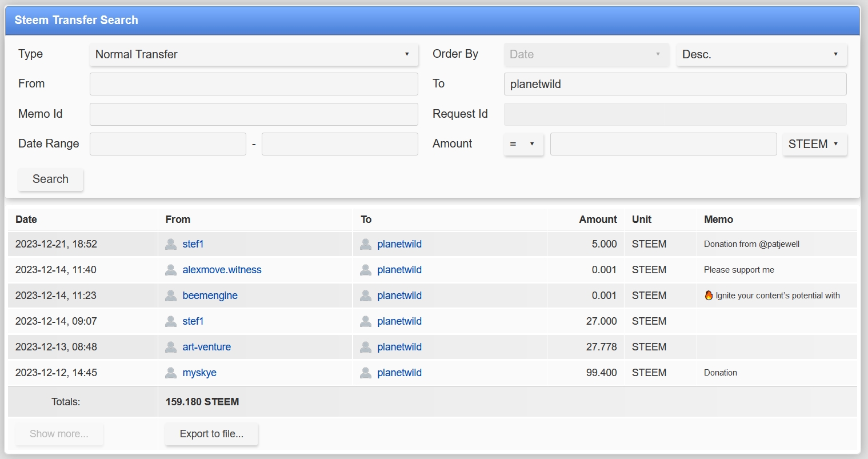This screenshot has width=868, height=459.
Task: Click avatar icon beside beemengine
Action: [170, 296]
